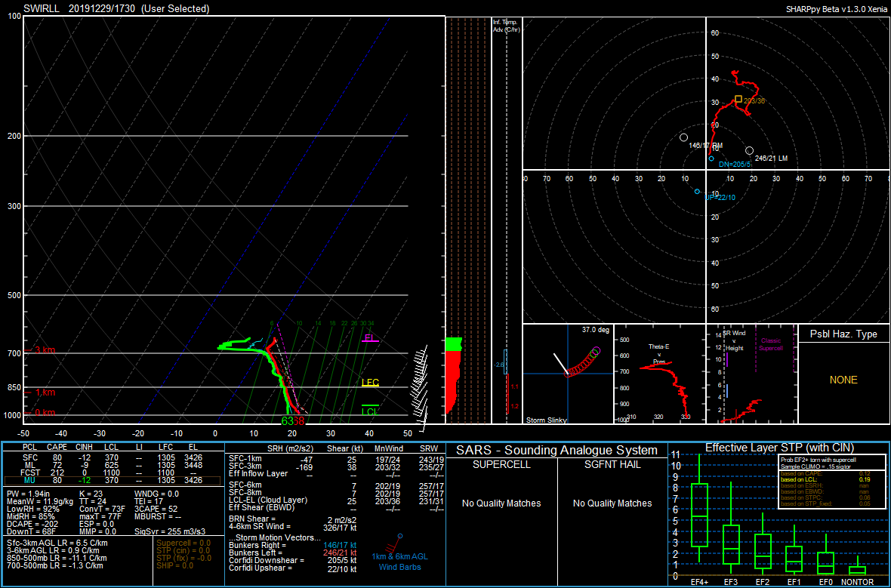891x588 pixels.
Task: Click the Theta-E v Pres inset plot
Action: tap(659, 374)
